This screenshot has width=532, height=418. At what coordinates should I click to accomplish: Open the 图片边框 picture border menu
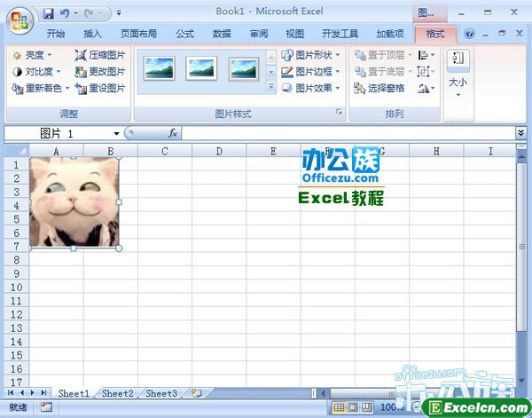[311, 71]
